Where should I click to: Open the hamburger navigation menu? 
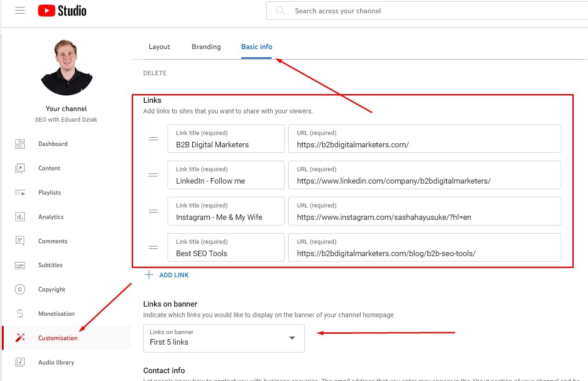point(20,11)
